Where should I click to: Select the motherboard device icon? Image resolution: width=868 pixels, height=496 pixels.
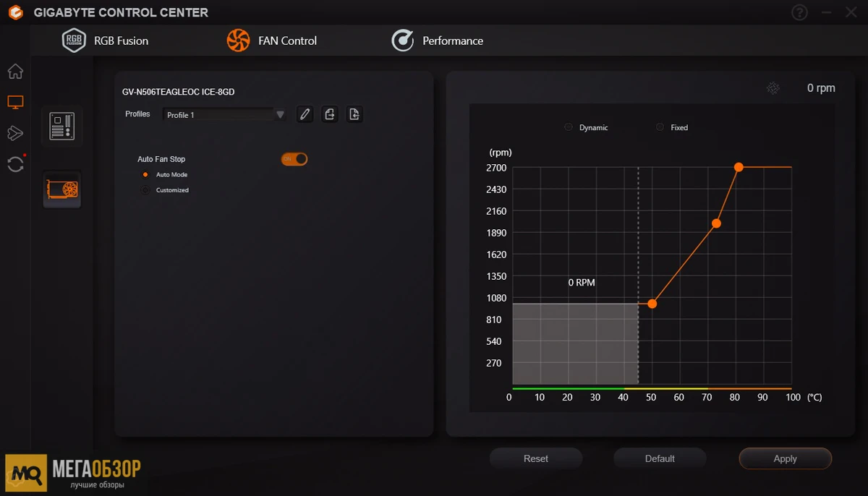pos(61,125)
